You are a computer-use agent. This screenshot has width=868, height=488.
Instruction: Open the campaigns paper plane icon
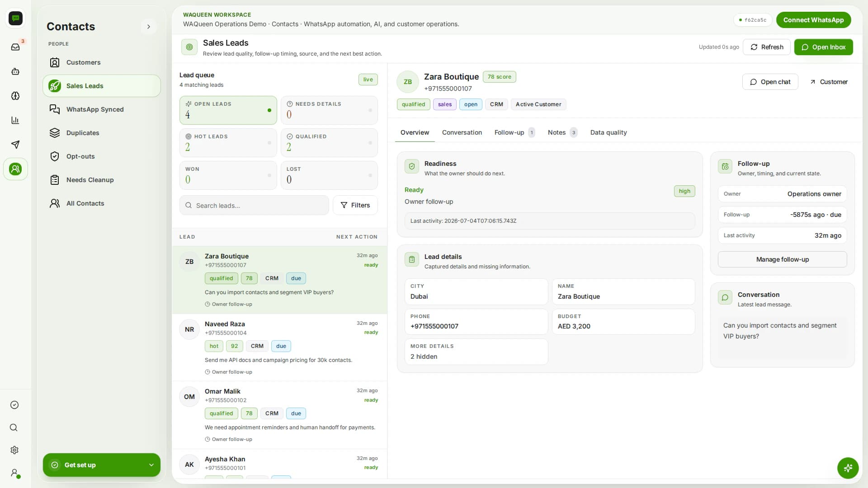[15, 145]
